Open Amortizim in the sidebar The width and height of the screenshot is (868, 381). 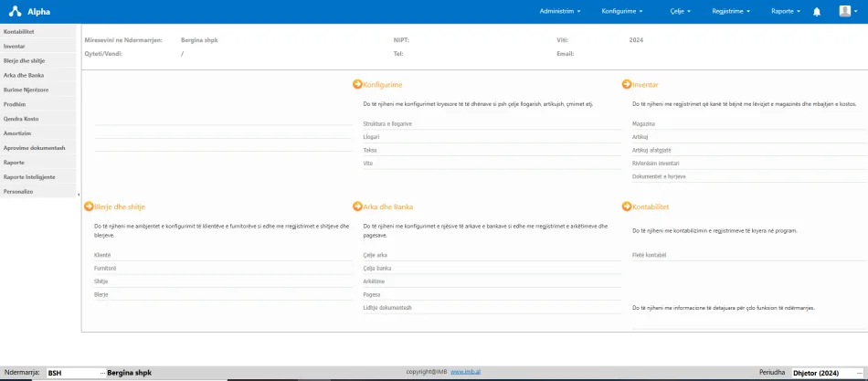coord(38,133)
